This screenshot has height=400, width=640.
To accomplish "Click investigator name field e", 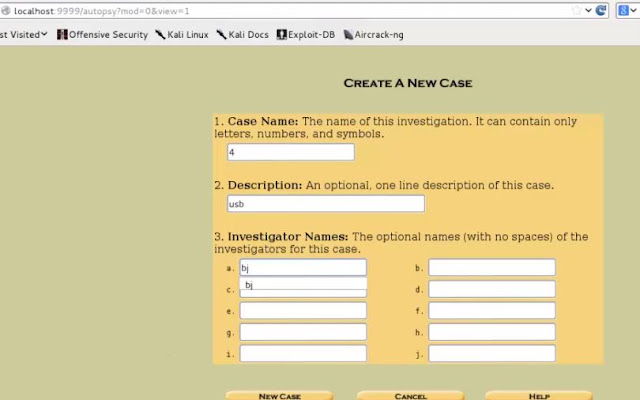I will pos(303,311).
